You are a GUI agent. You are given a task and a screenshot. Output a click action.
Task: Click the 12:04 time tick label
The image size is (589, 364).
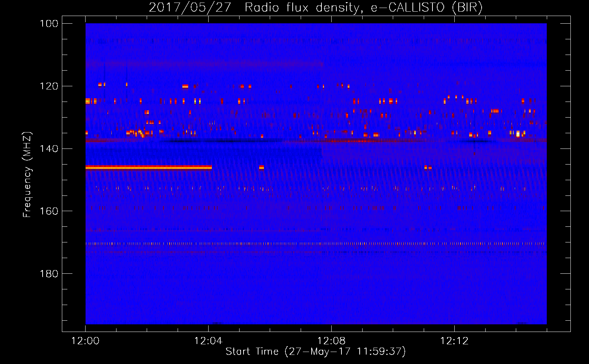tap(208, 341)
